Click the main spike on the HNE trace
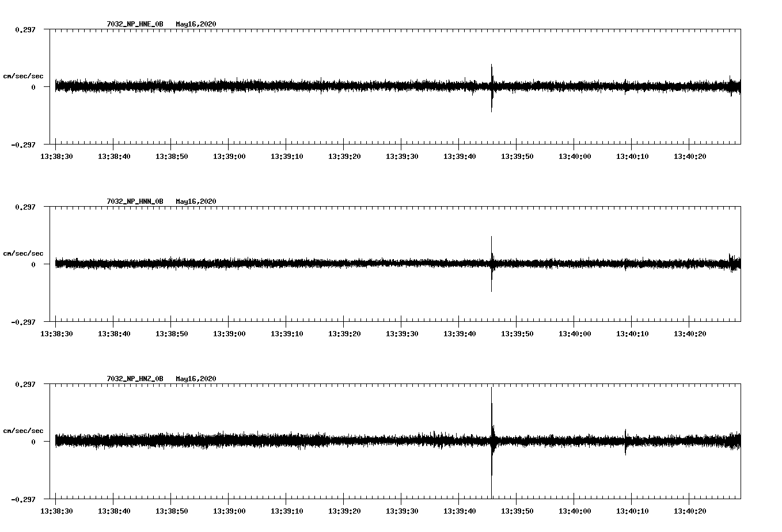782x532 pixels. tap(492, 88)
